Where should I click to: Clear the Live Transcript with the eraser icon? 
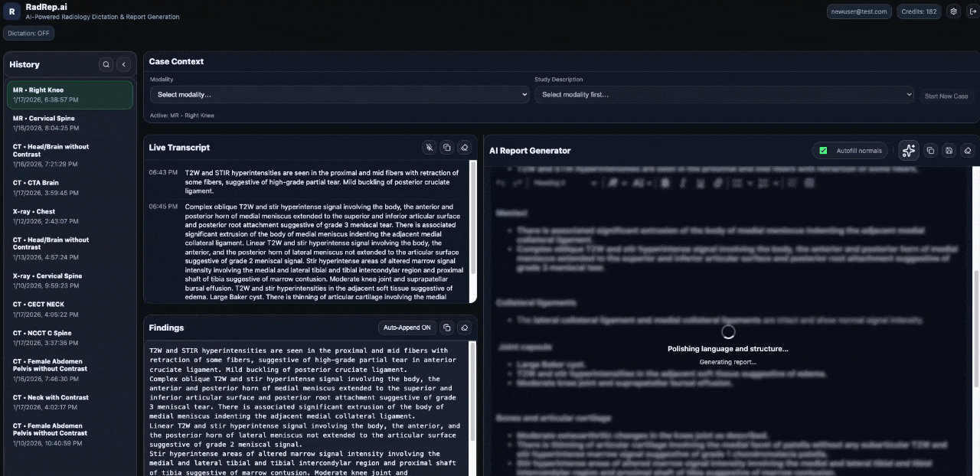coord(465,147)
